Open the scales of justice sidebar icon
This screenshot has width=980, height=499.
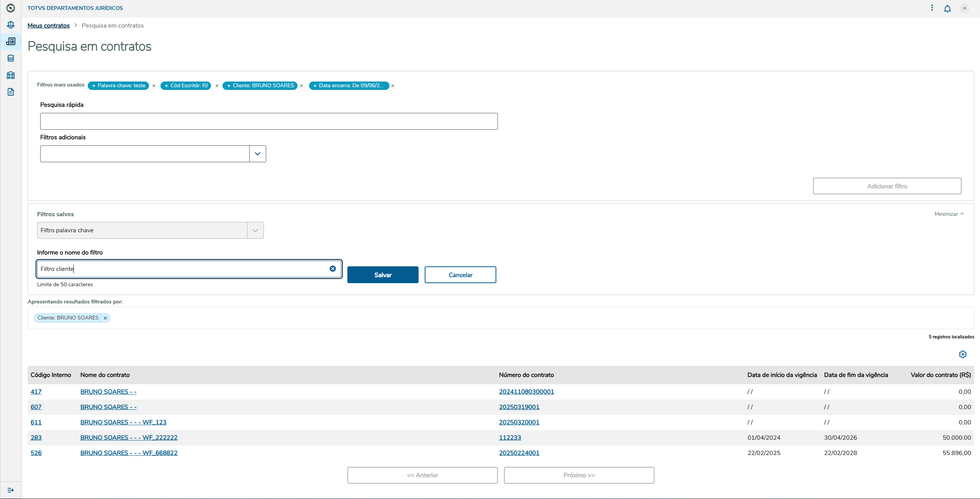(x=11, y=25)
